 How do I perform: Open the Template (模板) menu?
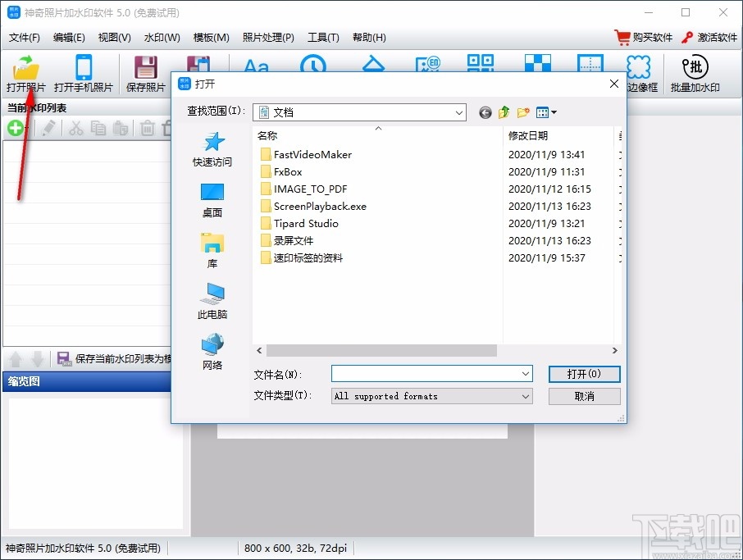[212, 38]
